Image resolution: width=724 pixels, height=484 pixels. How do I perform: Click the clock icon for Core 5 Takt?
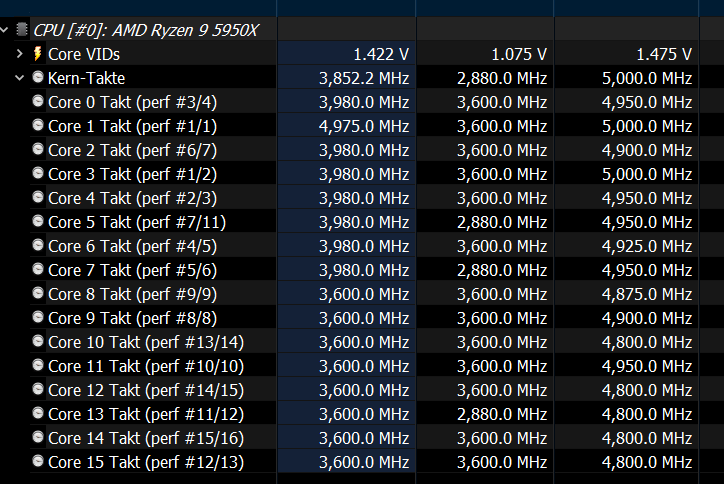click(x=37, y=221)
